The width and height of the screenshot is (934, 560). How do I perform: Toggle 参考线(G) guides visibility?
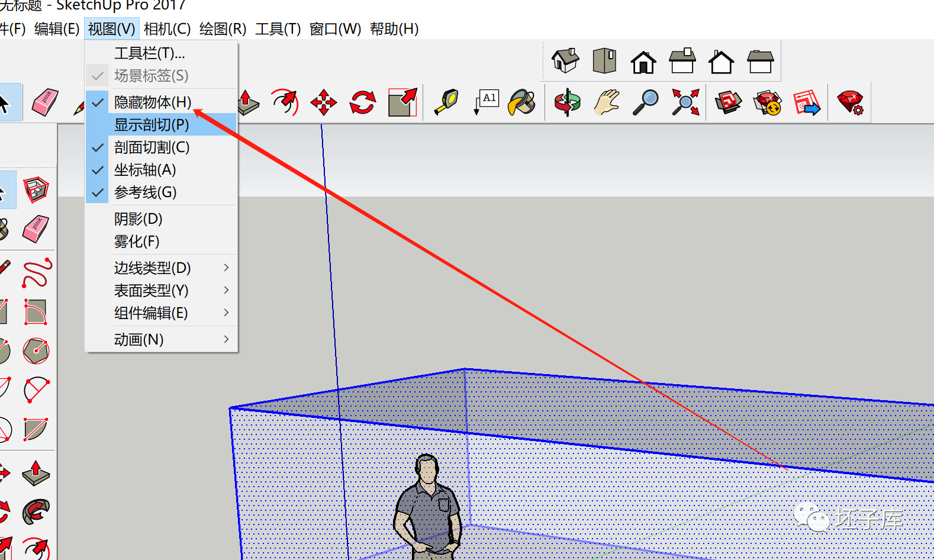click(161, 192)
